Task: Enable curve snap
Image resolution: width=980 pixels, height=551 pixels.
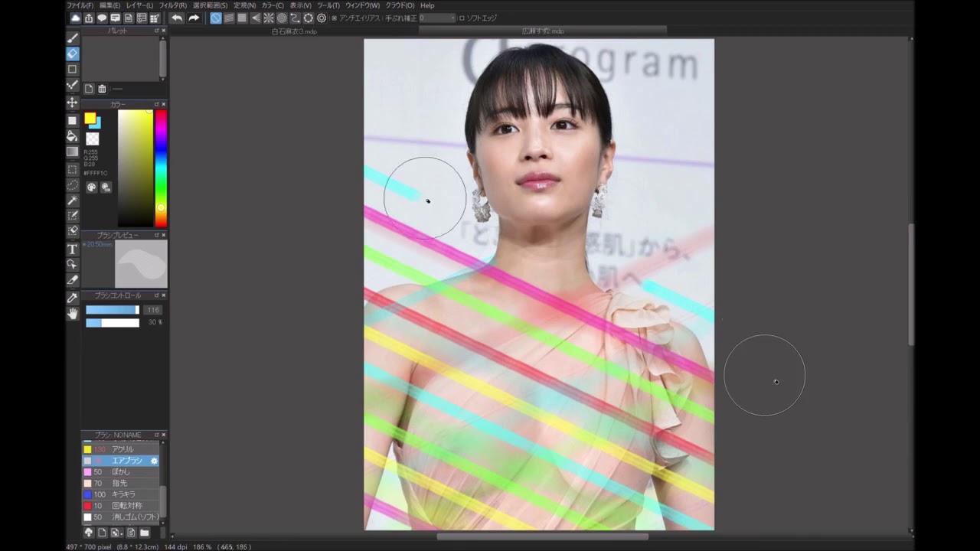Action: click(x=295, y=18)
